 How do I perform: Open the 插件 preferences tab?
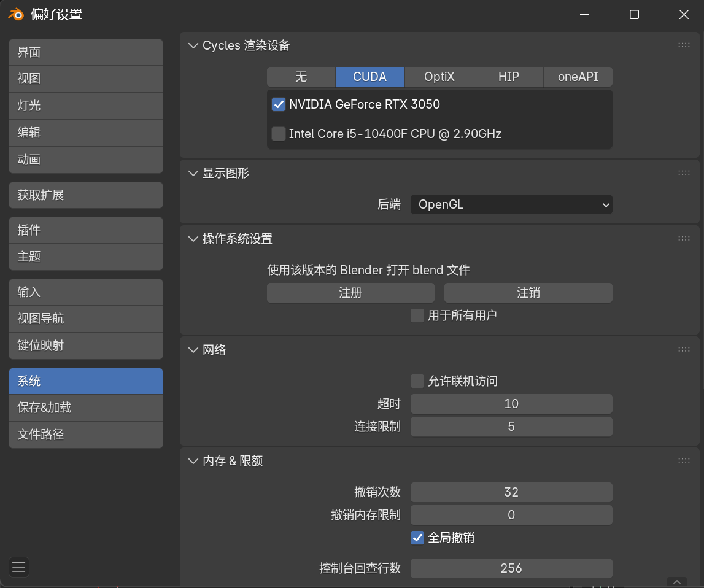click(86, 230)
